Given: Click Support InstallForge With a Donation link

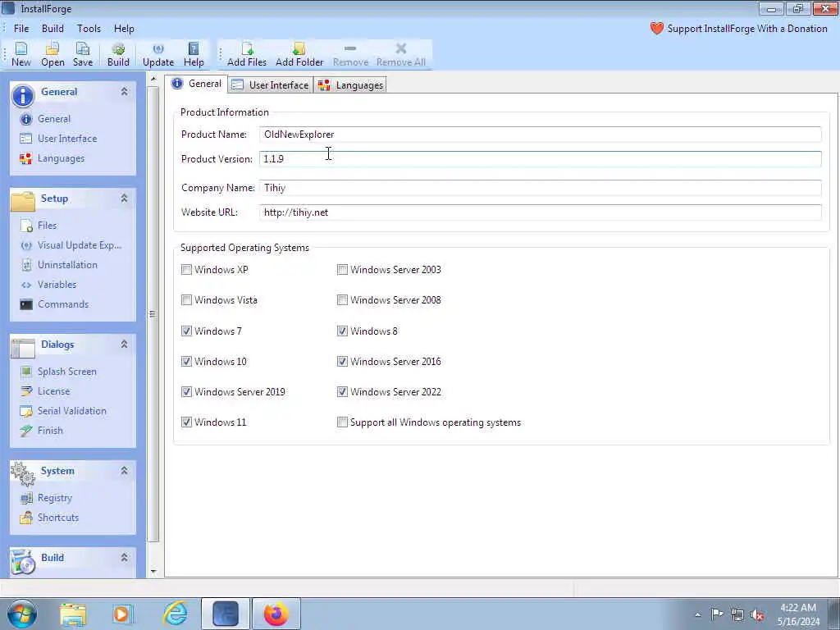Looking at the screenshot, I should tap(746, 29).
